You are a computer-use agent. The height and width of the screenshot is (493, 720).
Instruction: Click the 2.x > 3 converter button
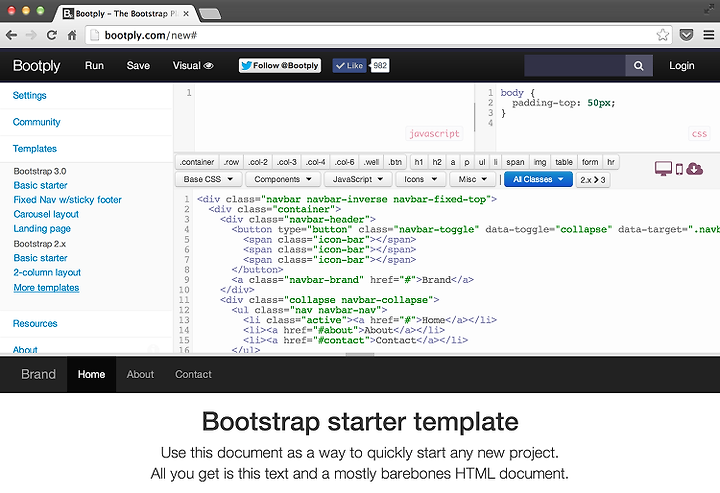point(593,179)
